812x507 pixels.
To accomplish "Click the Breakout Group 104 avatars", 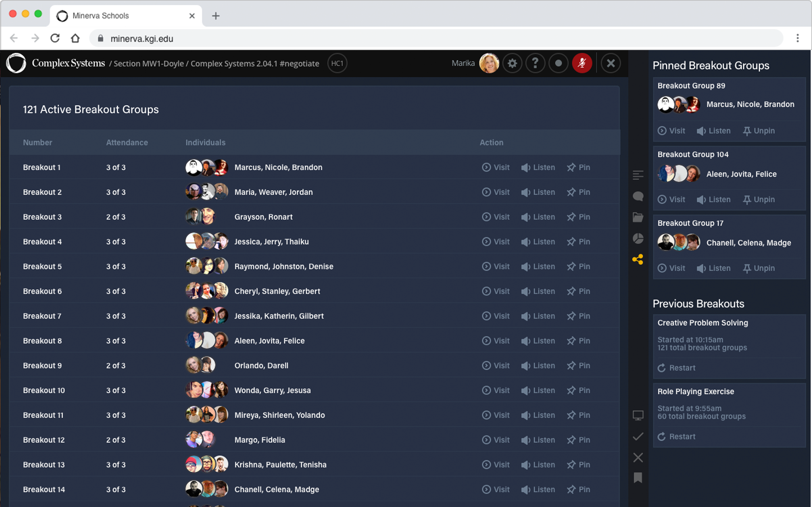I will pos(679,174).
